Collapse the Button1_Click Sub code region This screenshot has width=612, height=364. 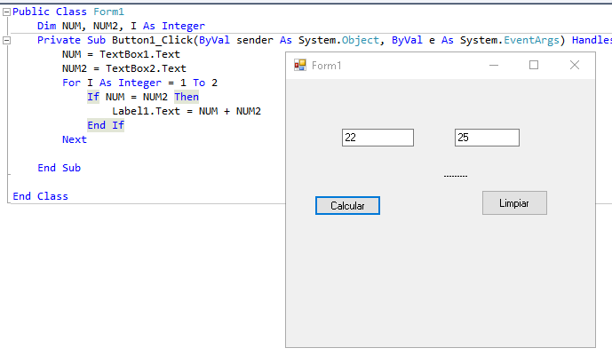click(x=6, y=40)
